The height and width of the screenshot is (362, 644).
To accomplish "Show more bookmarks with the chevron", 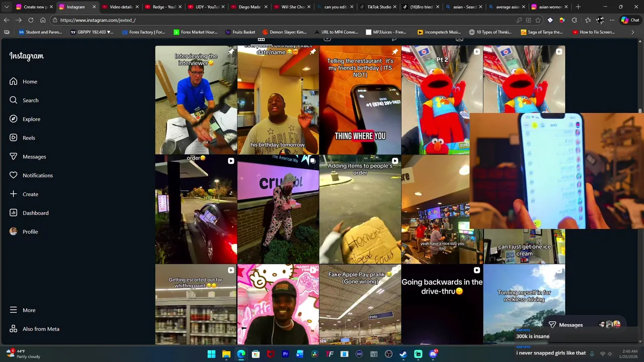I will (x=633, y=32).
